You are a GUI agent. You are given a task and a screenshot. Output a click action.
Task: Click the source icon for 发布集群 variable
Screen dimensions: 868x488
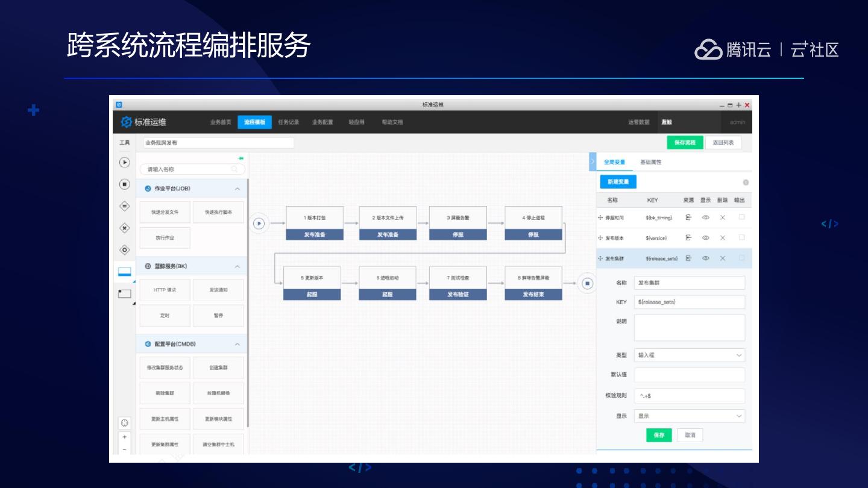688,258
